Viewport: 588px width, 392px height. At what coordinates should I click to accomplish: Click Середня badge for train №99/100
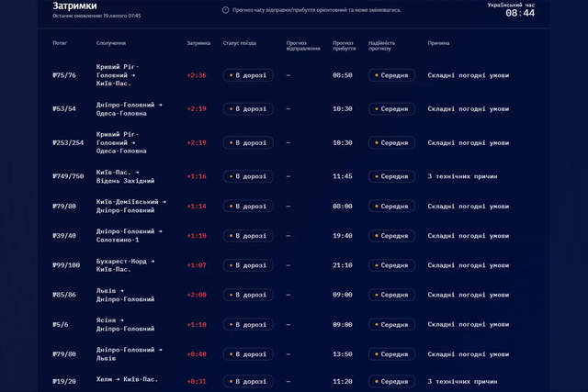[391, 265]
